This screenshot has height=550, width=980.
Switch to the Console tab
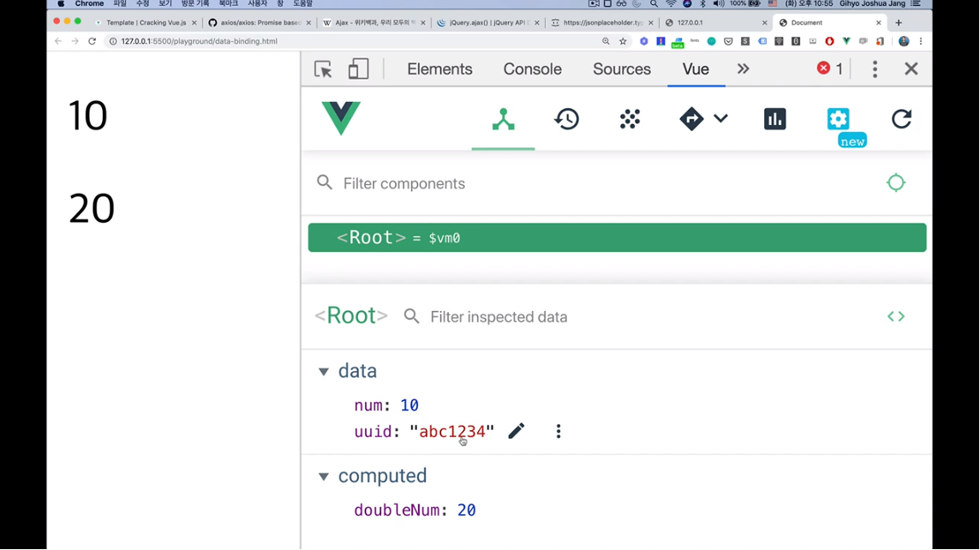click(x=532, y=69)
